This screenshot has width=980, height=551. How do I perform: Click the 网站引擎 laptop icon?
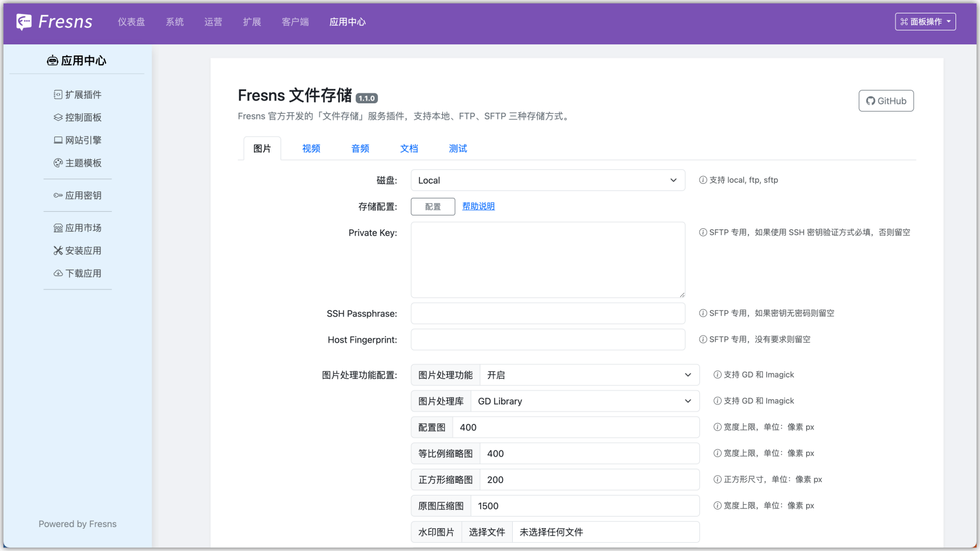tap(58, 140)
